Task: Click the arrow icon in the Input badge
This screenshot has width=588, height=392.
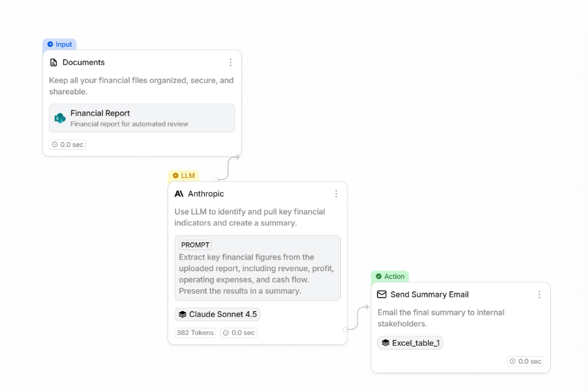Action: [49, 44]
